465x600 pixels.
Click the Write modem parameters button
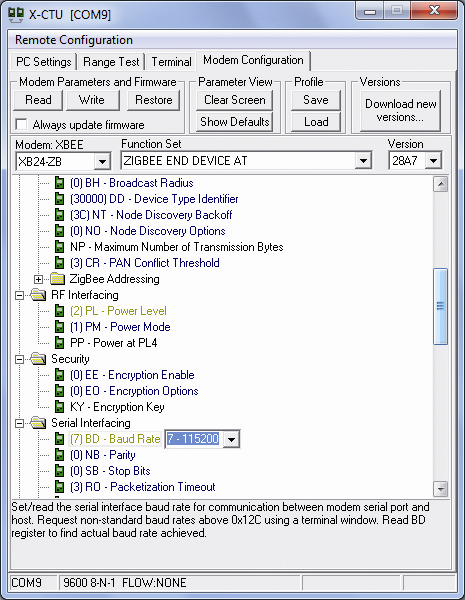(92, 100)
